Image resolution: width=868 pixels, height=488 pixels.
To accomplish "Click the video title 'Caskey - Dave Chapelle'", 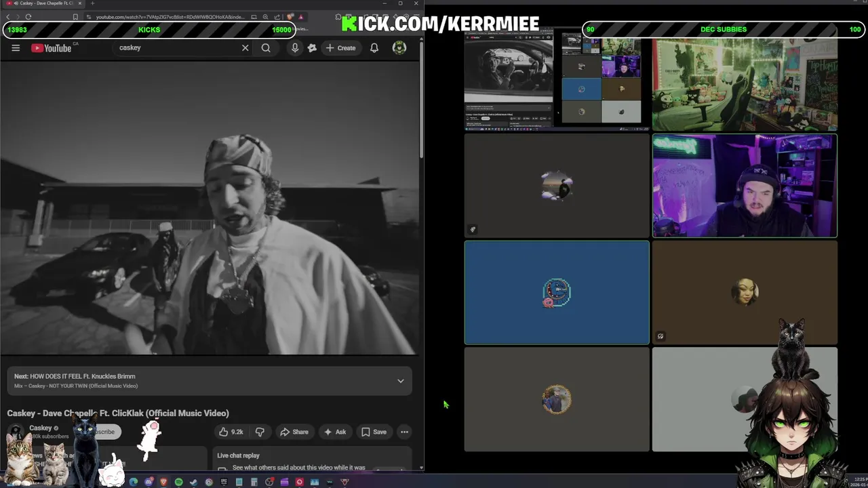I will 118,413.
